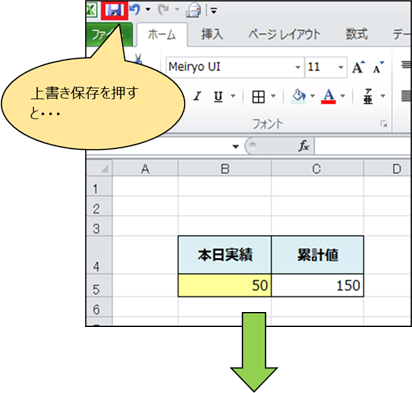412x393 pixels.
Task: Toggle Underline formatting
Action: point(218,97)
